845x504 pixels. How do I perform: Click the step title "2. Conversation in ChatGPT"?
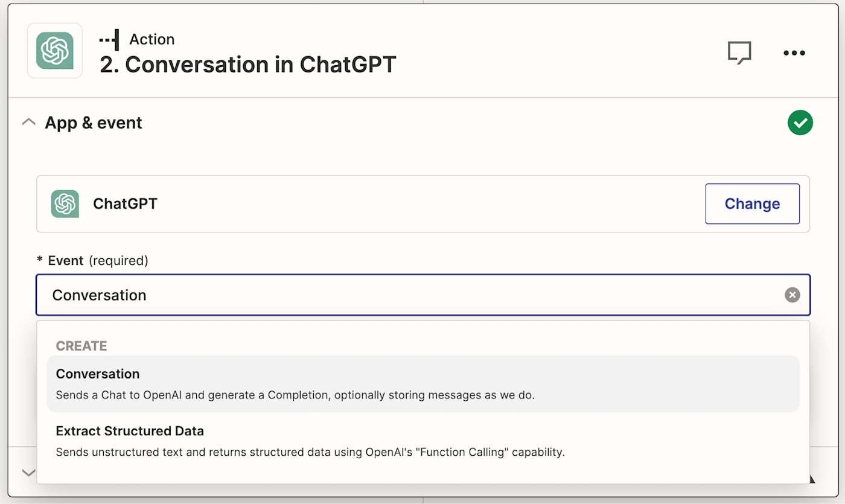click(248, 65)
